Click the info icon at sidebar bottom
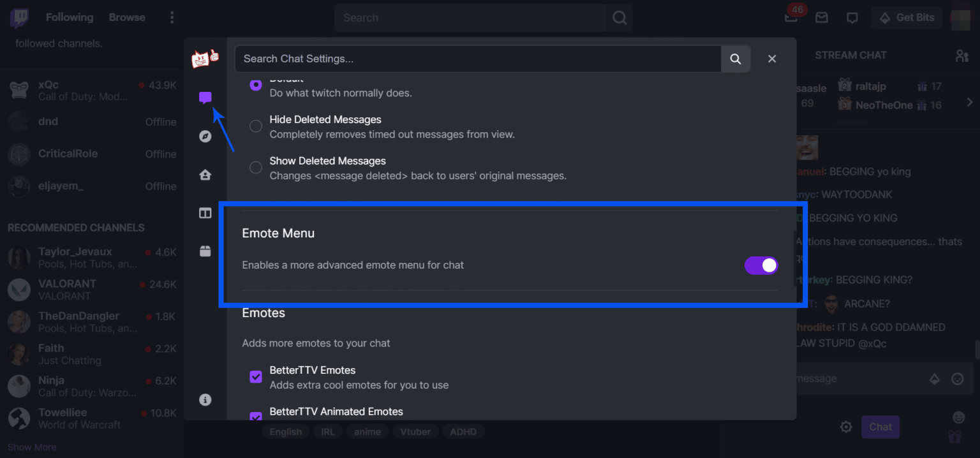Screen dimensions: 980x458 point(205,399)
